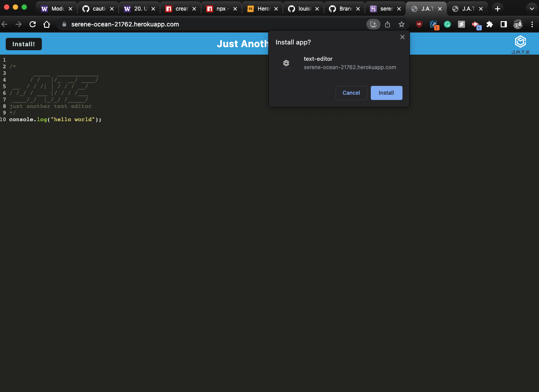Image resolution: width=539 pixels, height=392 pixels.
Task: Bookmark the page with the star icon
Action: click(x=401, y=24)
